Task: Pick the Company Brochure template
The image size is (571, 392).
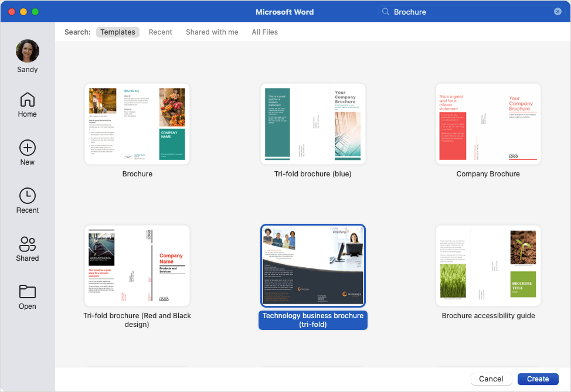Action: [x=488, y=124]
